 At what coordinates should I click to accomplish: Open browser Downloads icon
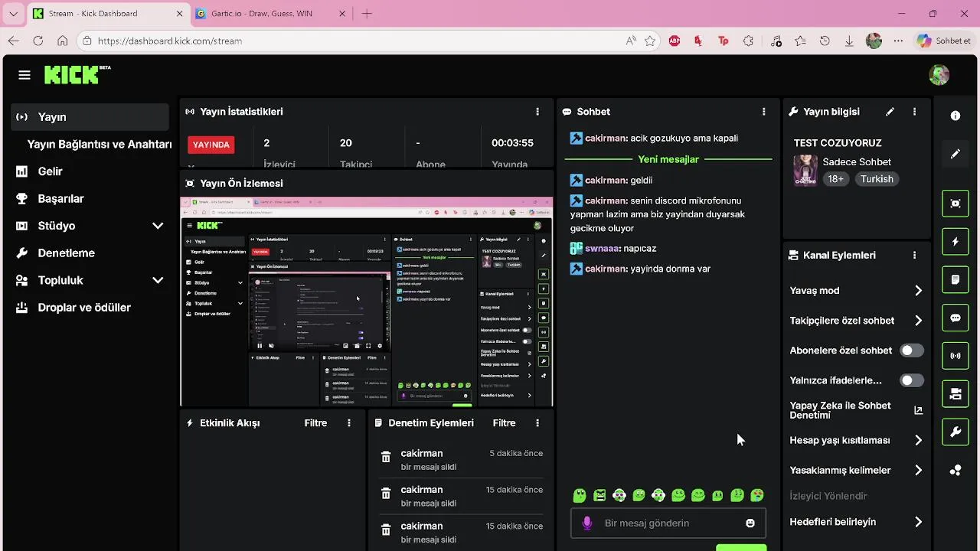[x=849, y=41]
